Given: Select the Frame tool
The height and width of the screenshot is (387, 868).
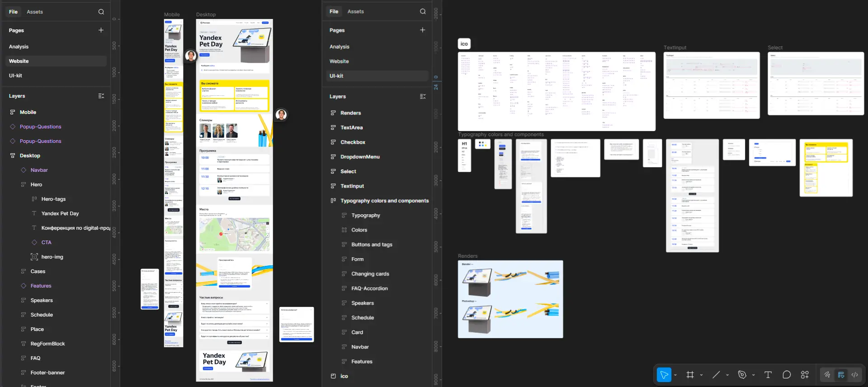Looking at the screenshot, I should (x=690, y=374).
